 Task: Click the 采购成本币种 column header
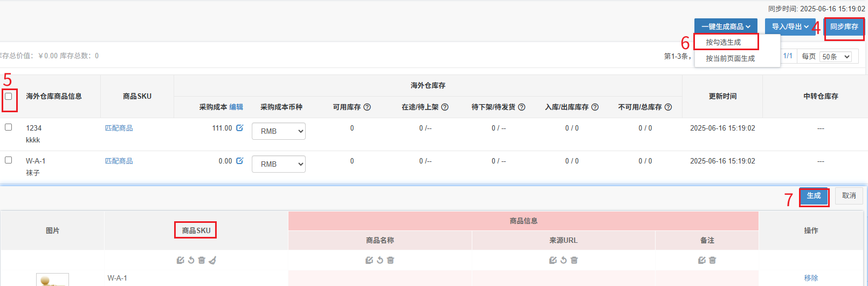point(281,107)
